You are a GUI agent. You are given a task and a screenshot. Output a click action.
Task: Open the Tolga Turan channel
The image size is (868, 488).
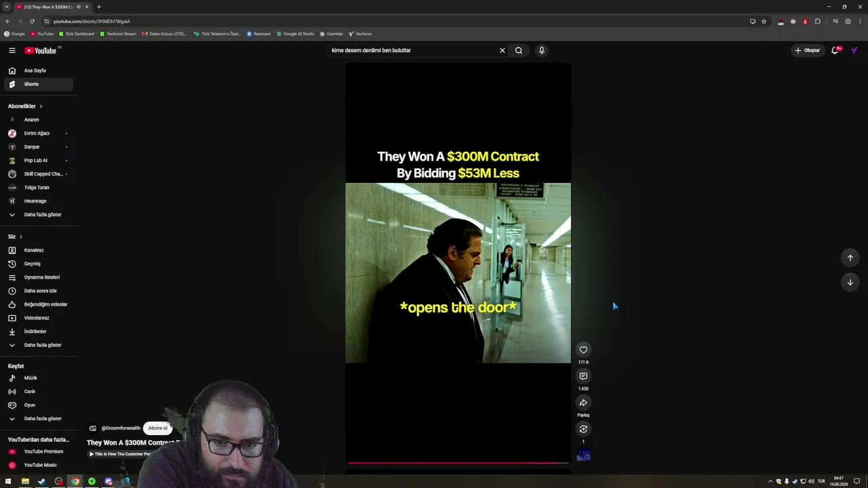coord(39,188)
